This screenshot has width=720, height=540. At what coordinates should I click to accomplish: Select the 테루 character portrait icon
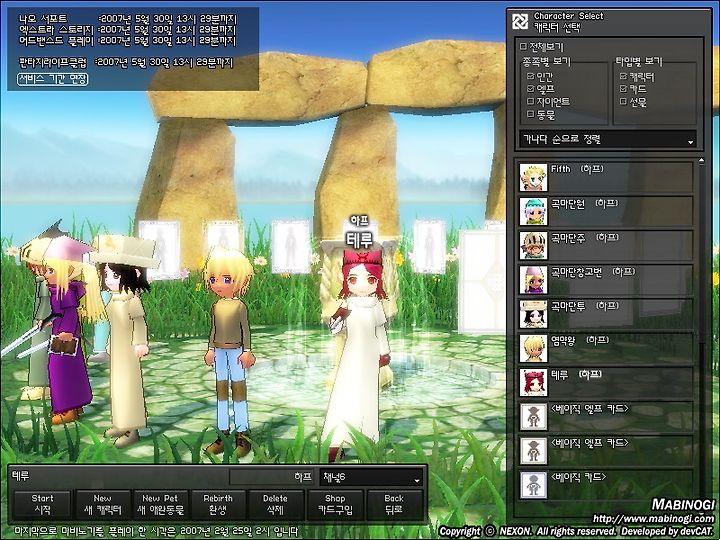click(x=533, y=382)
